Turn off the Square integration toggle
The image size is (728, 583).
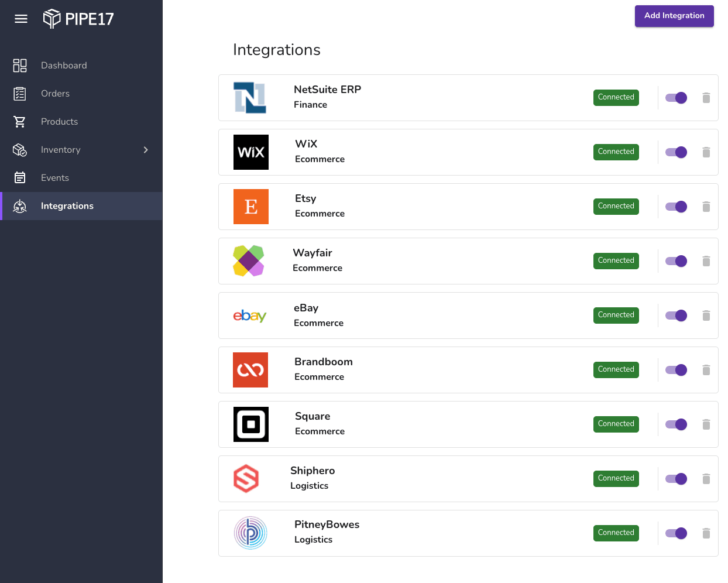(676, 424)
